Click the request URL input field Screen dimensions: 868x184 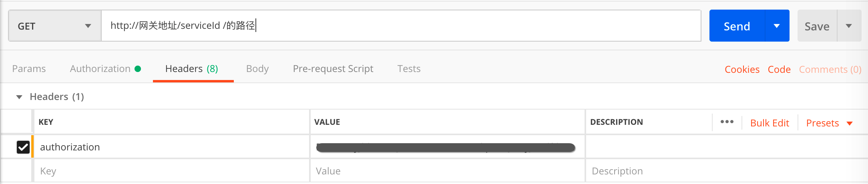click(x=401, y=26)
